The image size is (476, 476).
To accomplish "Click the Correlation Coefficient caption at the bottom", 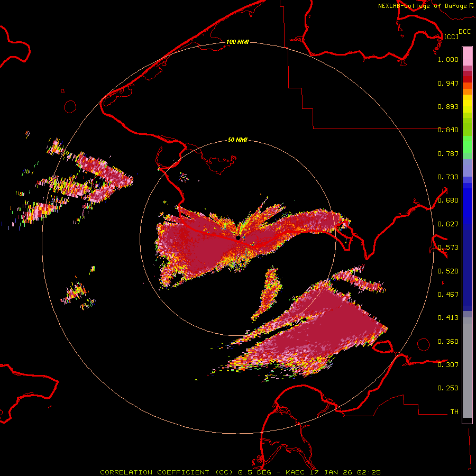I will point(240,472).
